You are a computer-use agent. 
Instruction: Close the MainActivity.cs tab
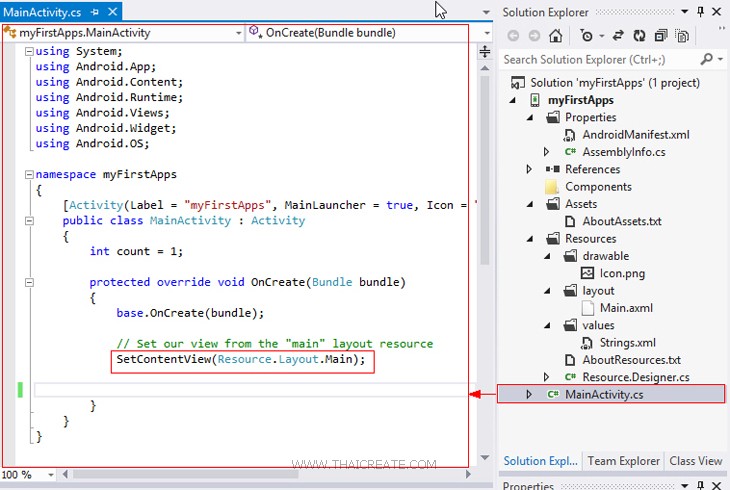pos(112,12)
